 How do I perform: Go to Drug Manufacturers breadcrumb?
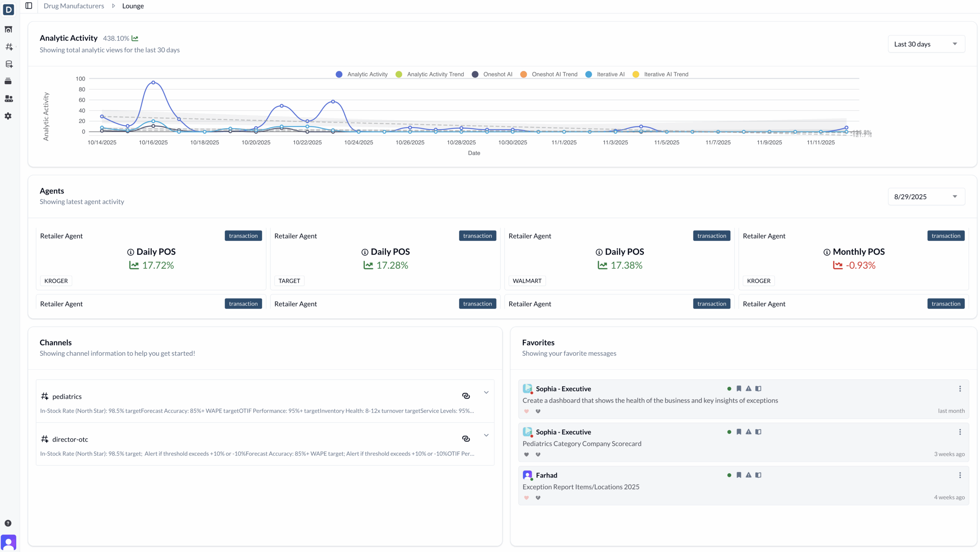(x=74, y=6)
